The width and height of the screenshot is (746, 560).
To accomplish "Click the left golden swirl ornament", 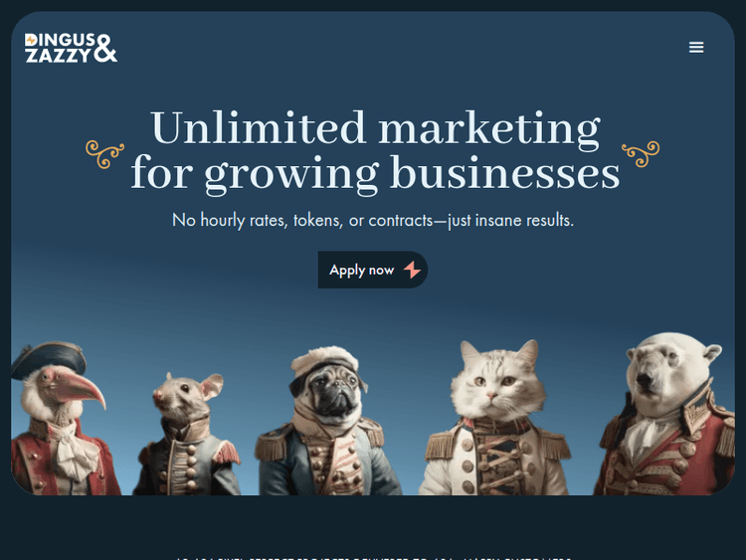I will click(104, 154).
